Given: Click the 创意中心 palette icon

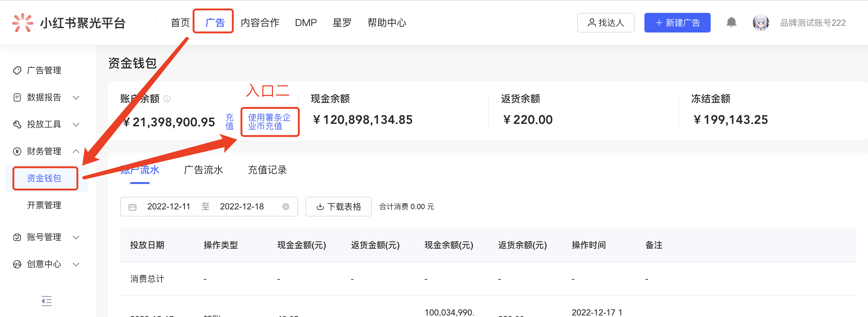Looking at the screenshot, I should (17, 264).
